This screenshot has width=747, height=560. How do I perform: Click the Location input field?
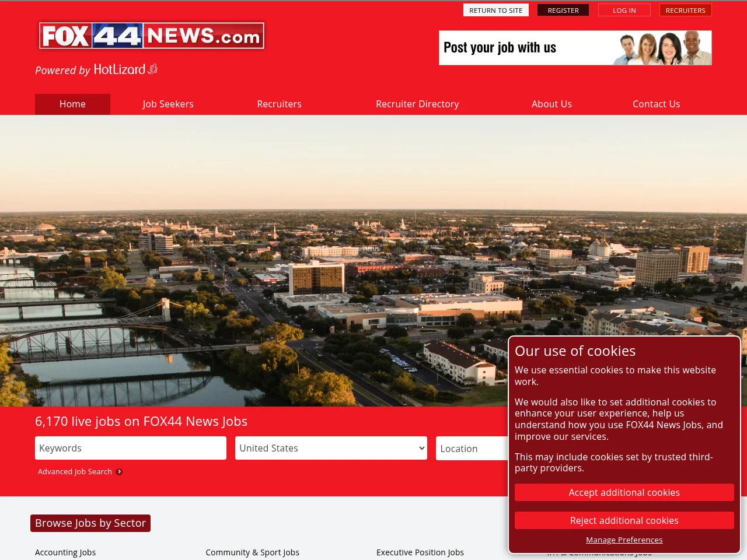(472, 448)
